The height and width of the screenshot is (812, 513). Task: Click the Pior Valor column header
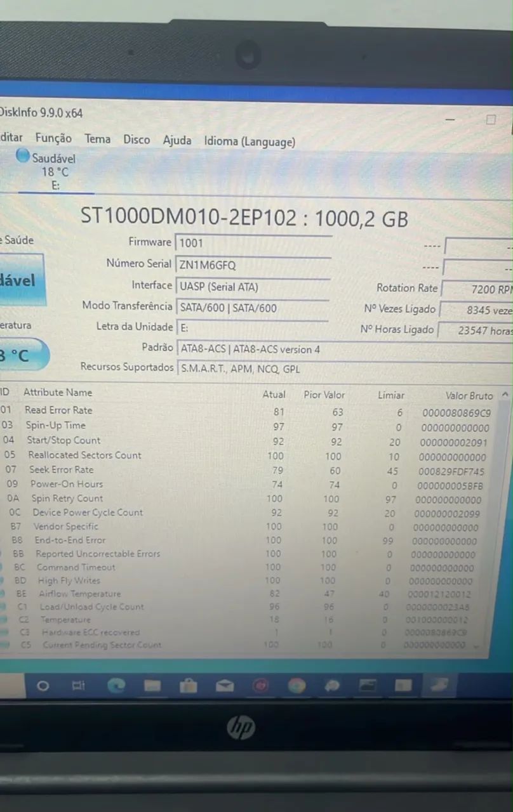(x=324, y=395)
